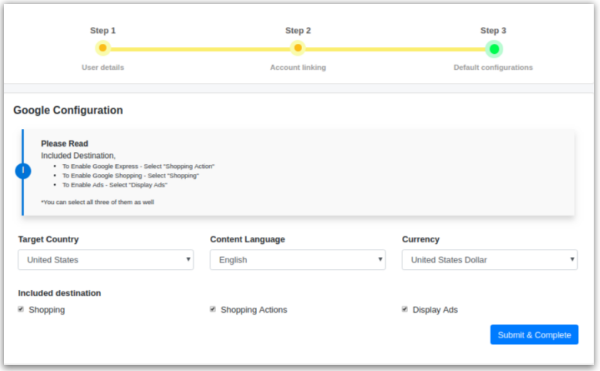This screenshot has height=371, width=600.
Task: Click the blue info icon beside Please Read
Action: click(x=23, y=171)
